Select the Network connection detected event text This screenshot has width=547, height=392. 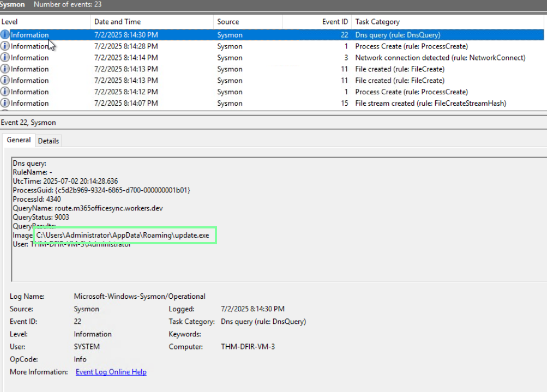click(440, 58)
